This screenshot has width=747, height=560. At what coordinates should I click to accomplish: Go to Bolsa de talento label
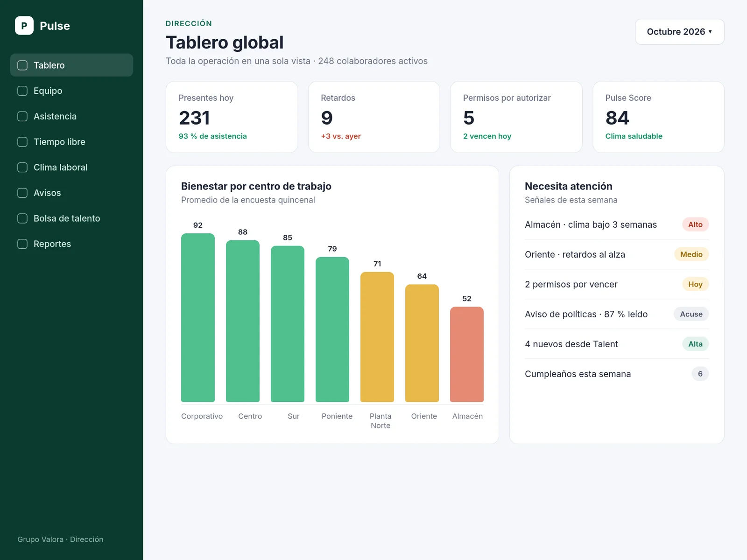67,218
